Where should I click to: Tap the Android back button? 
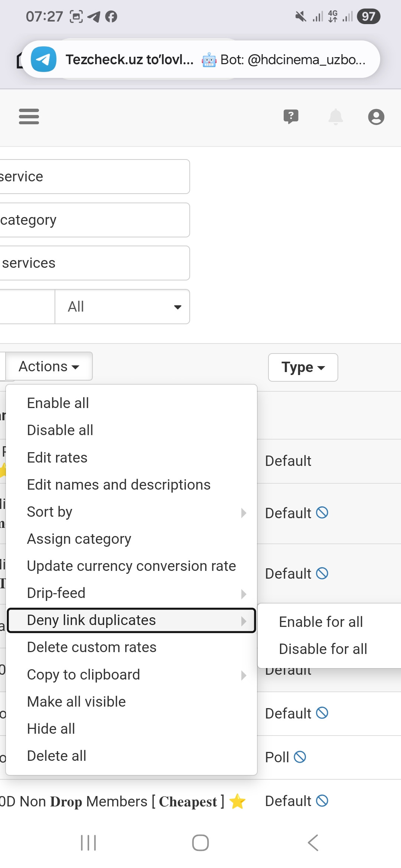coord(313,843)
